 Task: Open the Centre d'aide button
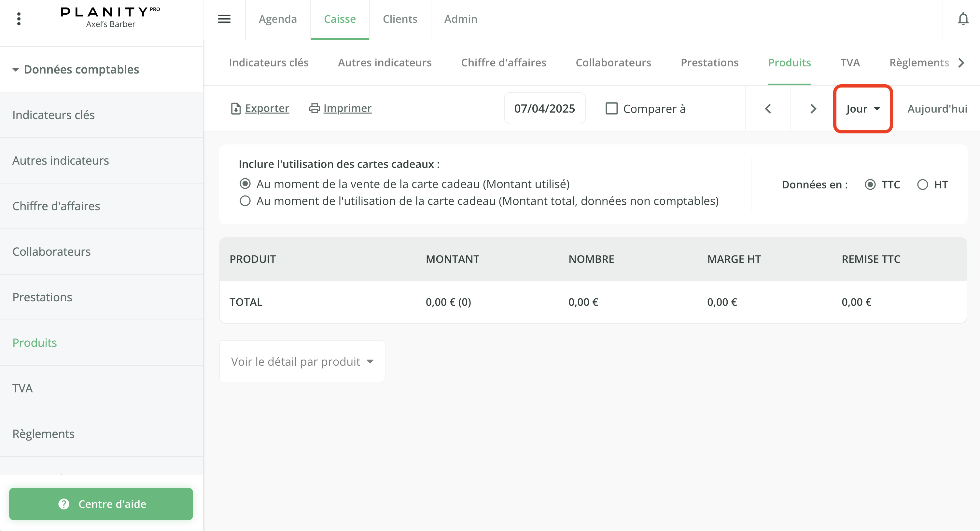pos(101,504)
